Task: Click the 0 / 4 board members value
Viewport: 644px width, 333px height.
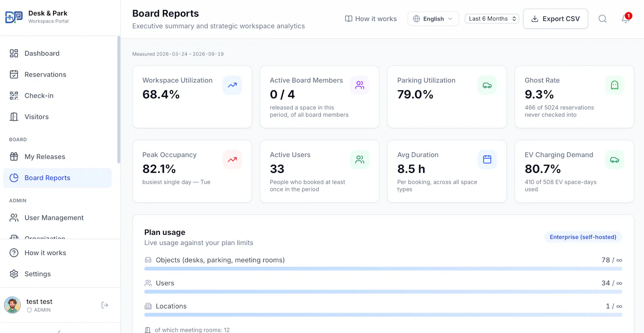Action: 282,95
